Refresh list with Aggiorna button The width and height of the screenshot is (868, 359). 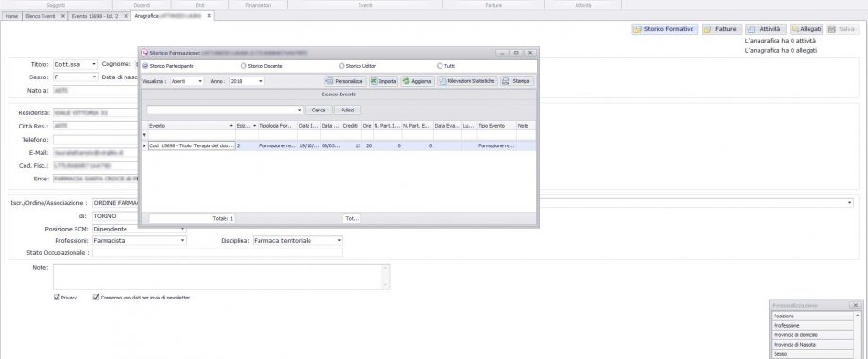point(417,81)
